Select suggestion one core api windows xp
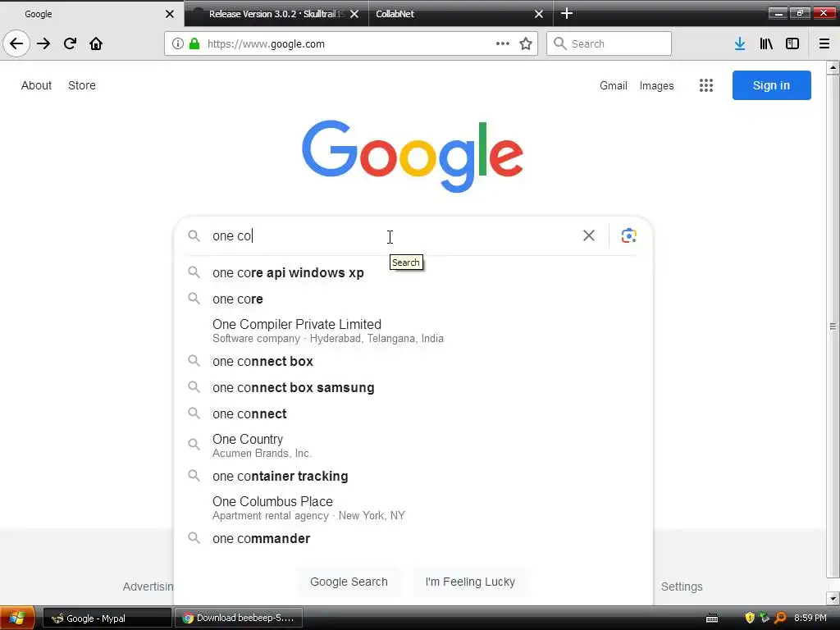 point(413,272)
